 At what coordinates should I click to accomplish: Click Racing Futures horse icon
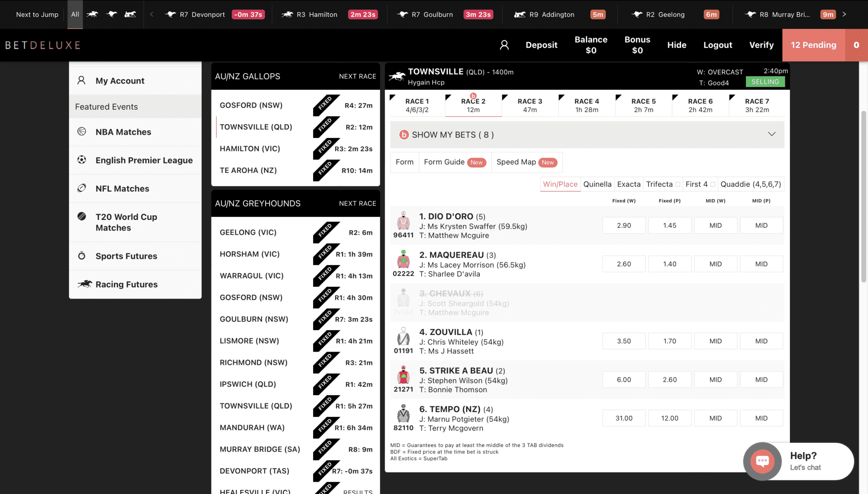point(84,284)
